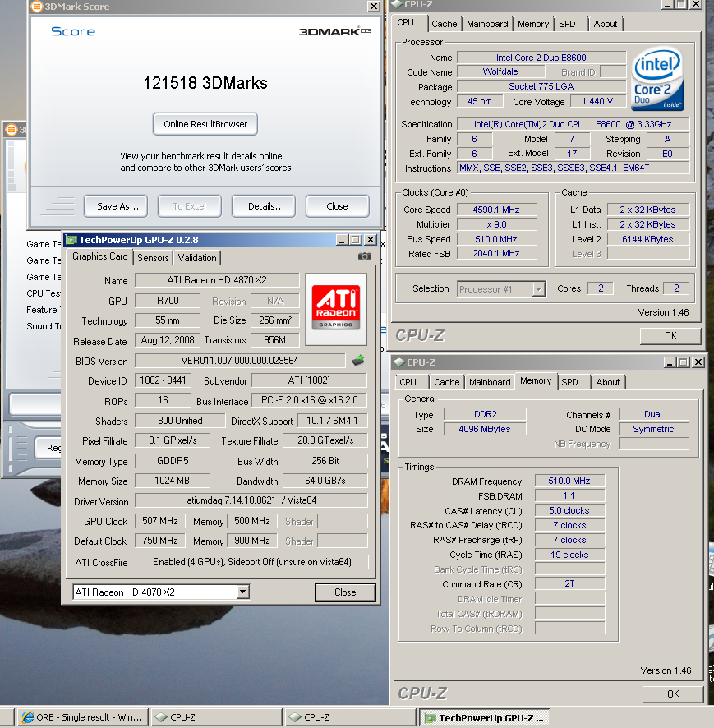Open the About tab in lower CPU-Z window

[x=608, y=382]
